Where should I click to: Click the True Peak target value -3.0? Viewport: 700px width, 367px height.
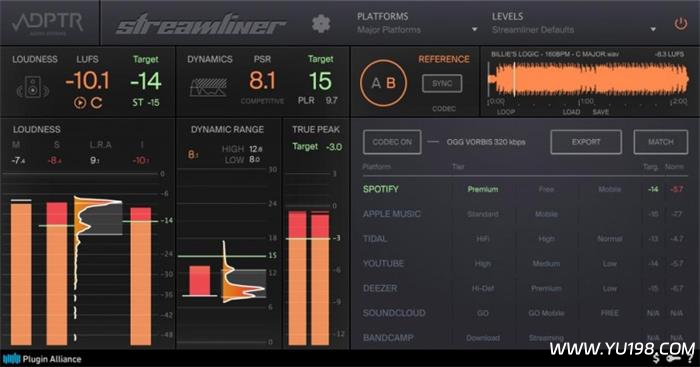[334, 146]
